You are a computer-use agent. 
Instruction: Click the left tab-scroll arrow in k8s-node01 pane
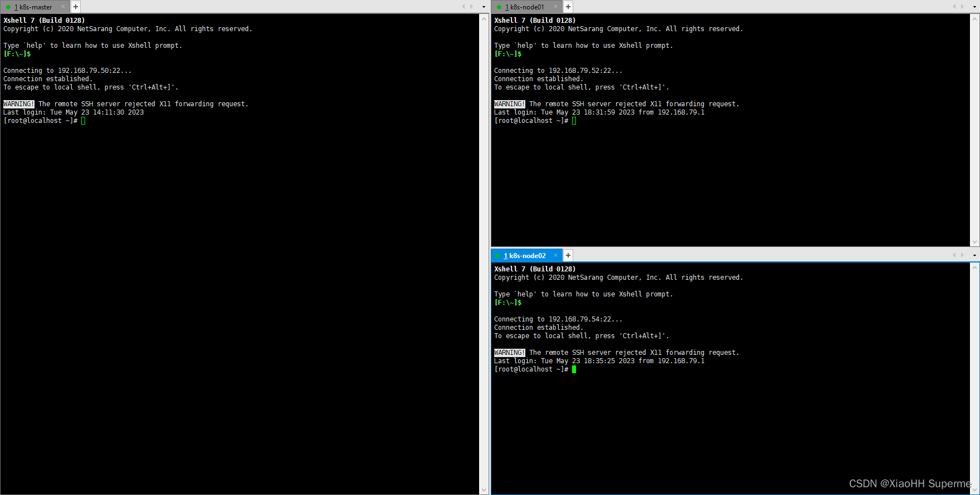point(954,7)
